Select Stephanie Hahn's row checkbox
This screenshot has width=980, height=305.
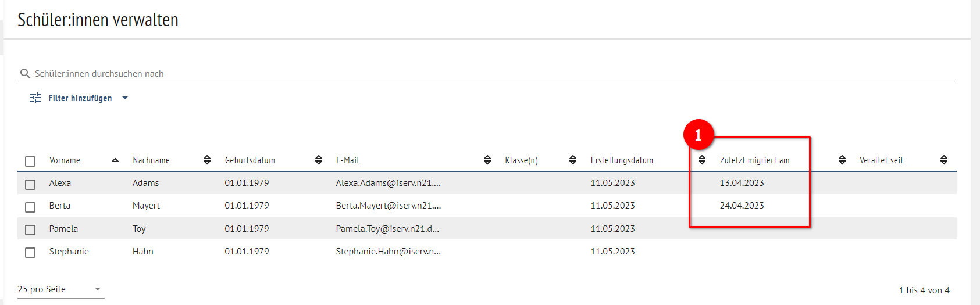pos(30,253)
